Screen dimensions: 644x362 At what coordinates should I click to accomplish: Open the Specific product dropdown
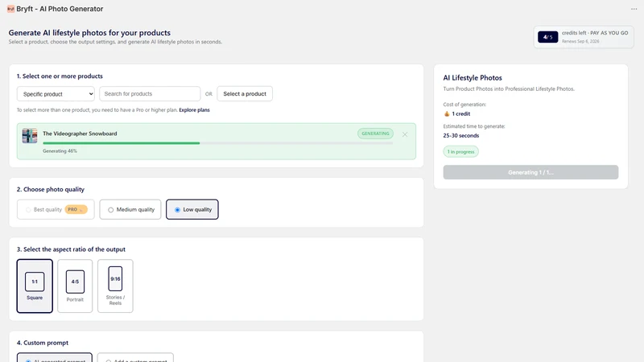coord(56,94)
